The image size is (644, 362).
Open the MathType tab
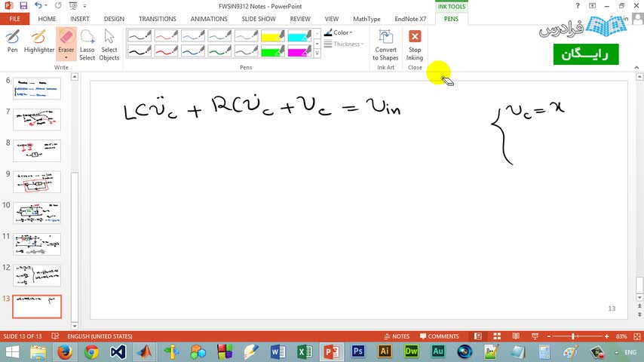(x=366, y=19)
